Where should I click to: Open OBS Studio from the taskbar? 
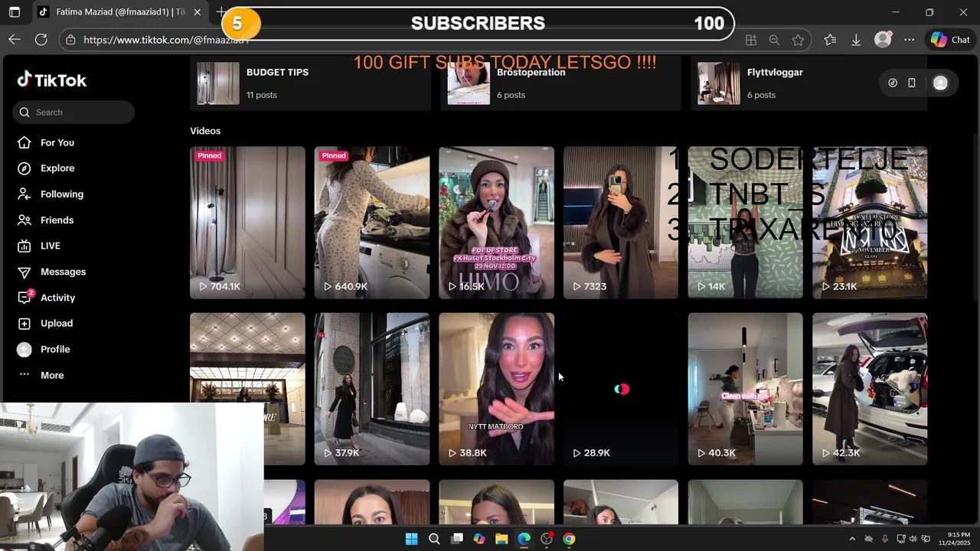(x=547, y=539)
